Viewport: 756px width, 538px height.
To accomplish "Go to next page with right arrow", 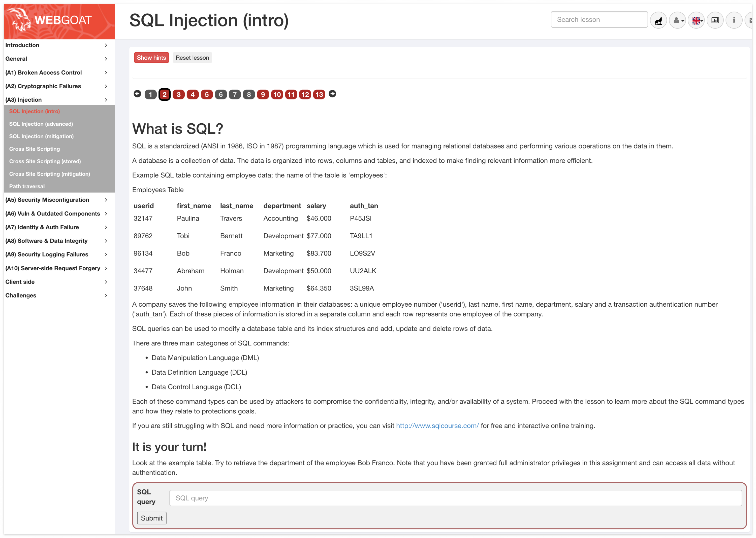I will pyautogui.click(x=332, y=94).
